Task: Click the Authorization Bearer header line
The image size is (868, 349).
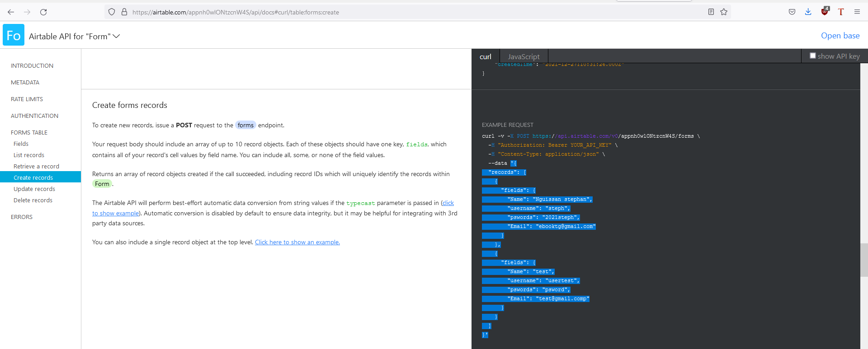Action: click(x=552, y=145)
